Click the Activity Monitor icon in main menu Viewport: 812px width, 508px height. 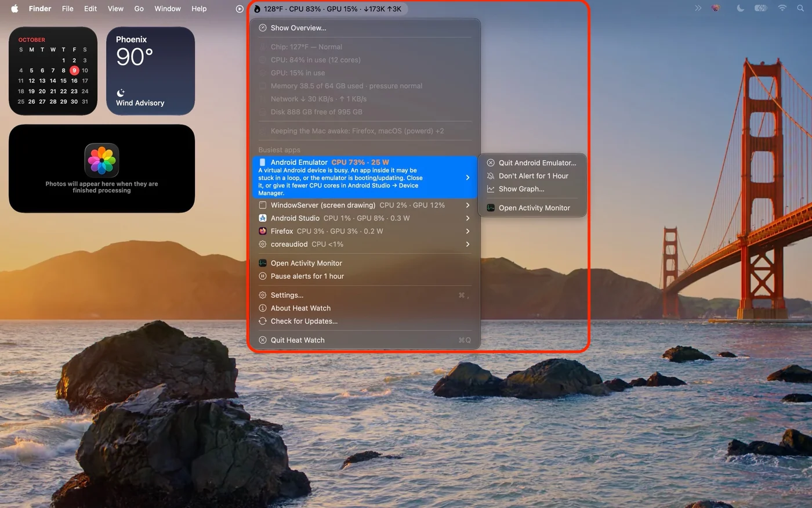pyautogui.click(x=262, y=263)
